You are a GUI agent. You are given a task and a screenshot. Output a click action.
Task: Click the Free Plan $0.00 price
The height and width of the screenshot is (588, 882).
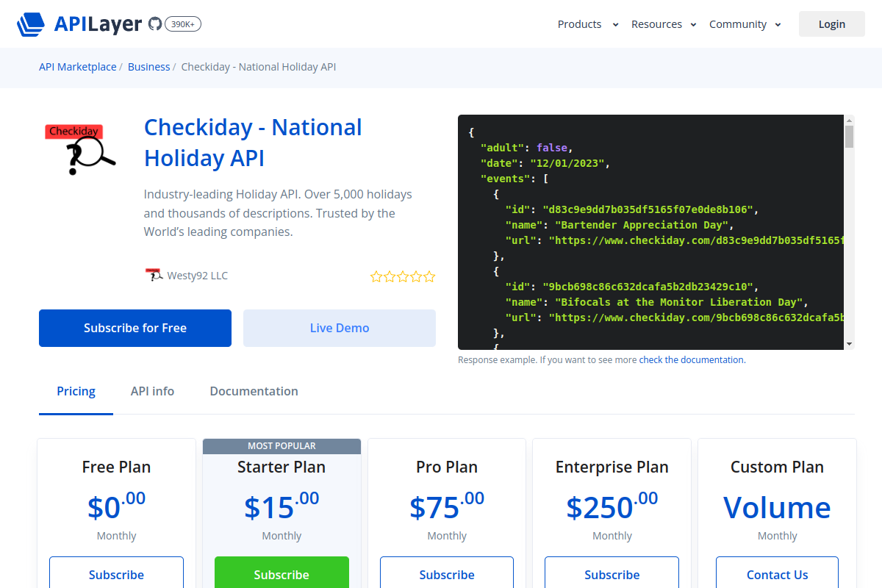click(x=116, y=506)
